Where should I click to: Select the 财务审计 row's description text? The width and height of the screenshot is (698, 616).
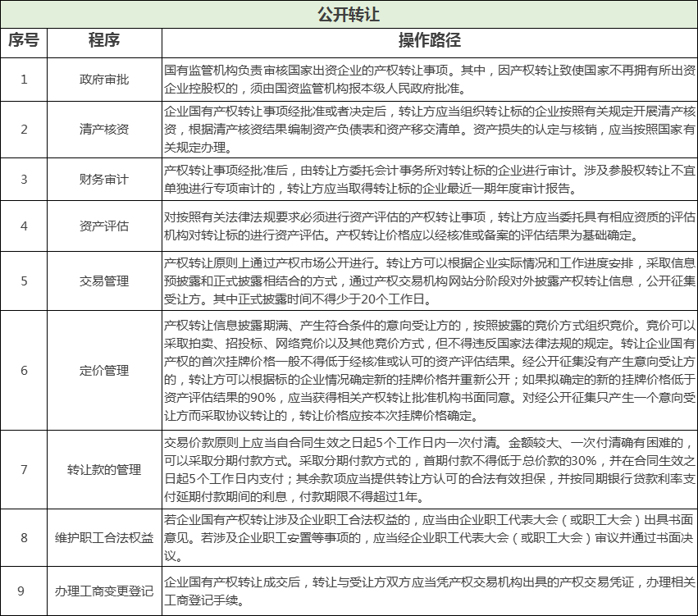[429, 179]
